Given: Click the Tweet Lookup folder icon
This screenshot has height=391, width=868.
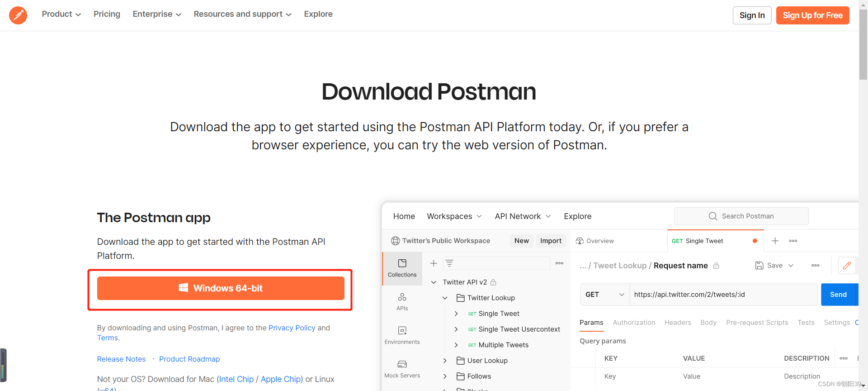Looking at the screenshot, I should coord(461,298).
